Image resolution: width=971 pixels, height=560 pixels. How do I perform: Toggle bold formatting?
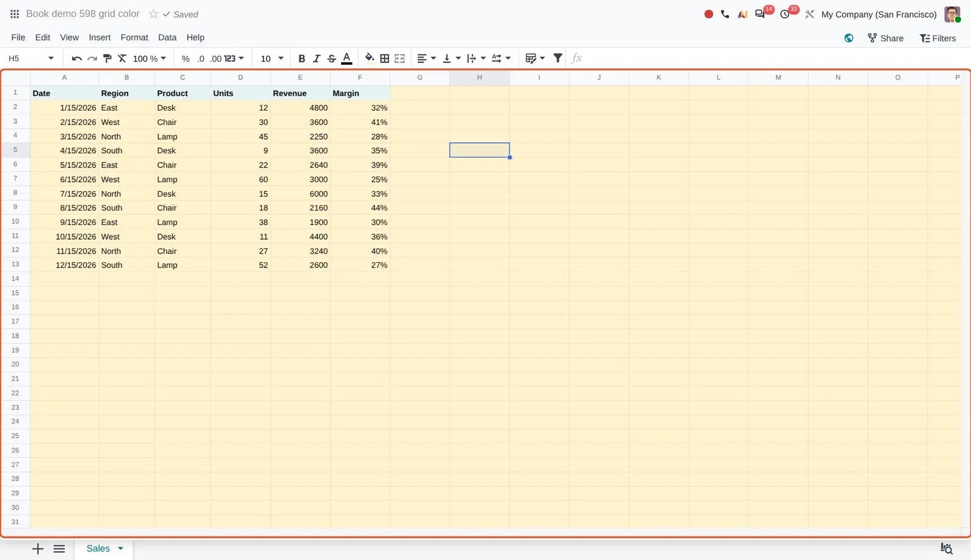point(302,58)
